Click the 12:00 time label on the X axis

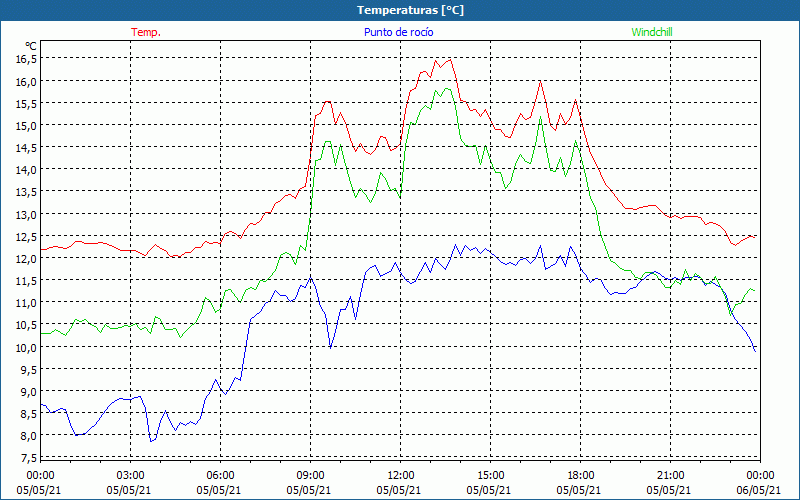pyautogui.click(x=401, y=476)
